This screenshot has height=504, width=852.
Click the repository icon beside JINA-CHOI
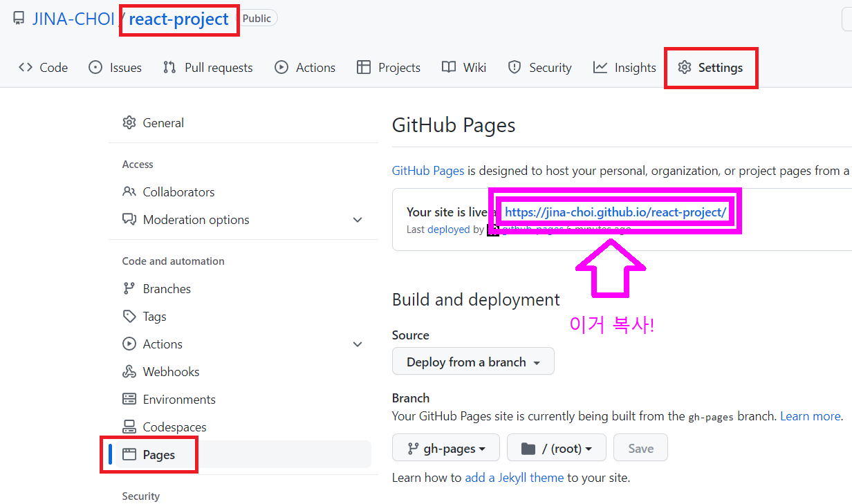pyautogui.click(x=18, y=19)
